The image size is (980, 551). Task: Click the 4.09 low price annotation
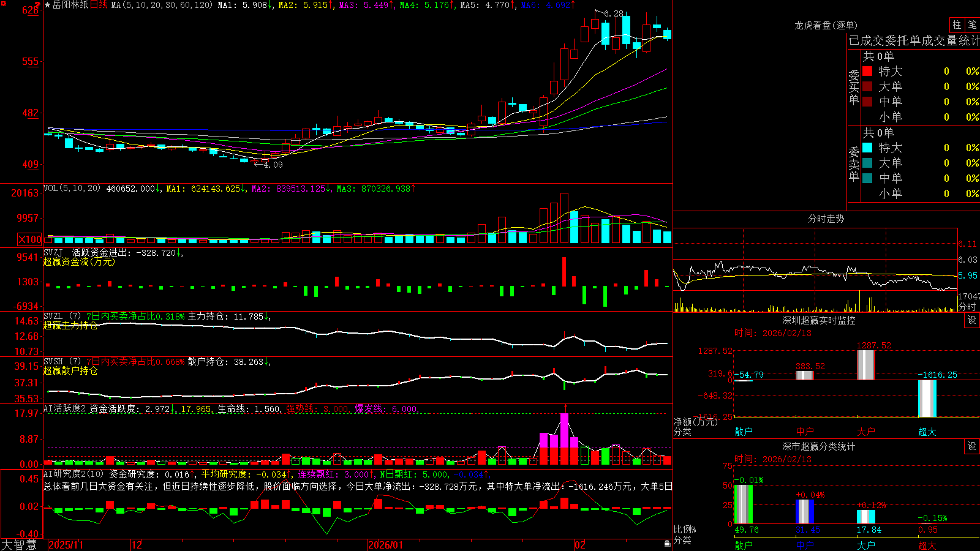tap(273, 165)
